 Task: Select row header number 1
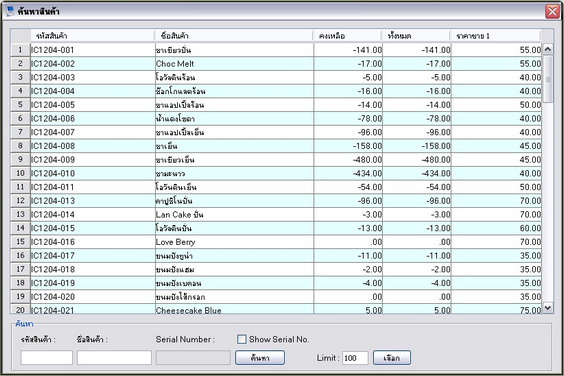click(21, 50)
